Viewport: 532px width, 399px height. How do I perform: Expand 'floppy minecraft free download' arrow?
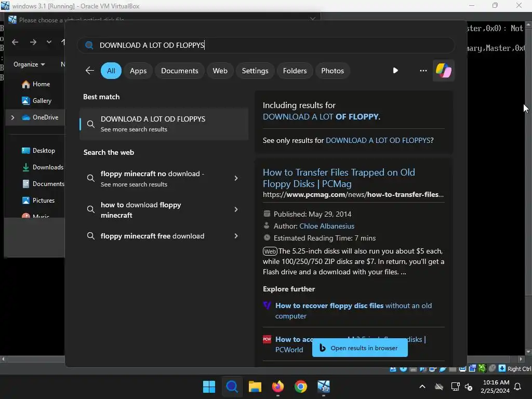tap(236, 236)
